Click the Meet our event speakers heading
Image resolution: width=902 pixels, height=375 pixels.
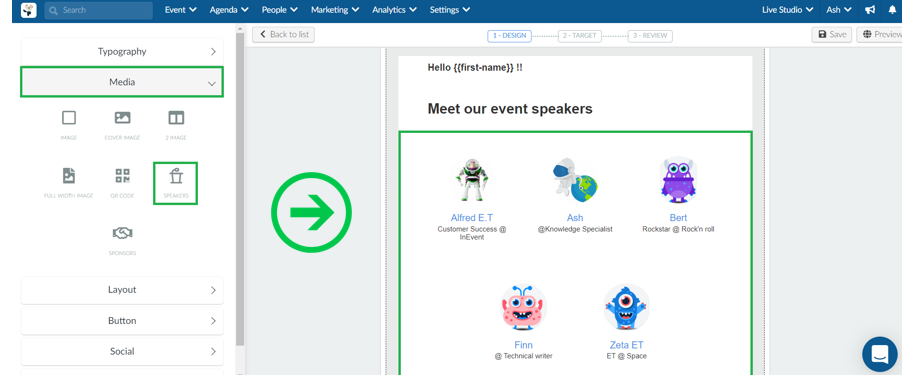pyautogui.click(x=510, y=109)
